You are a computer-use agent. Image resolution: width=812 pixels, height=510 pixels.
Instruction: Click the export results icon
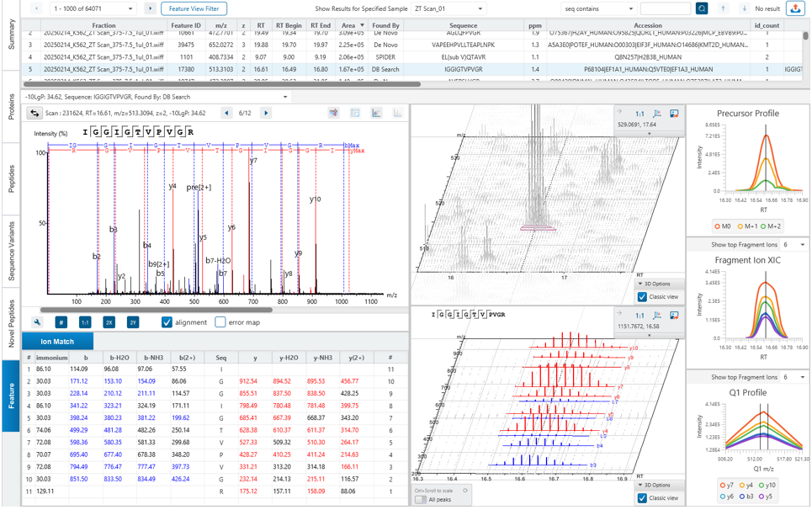point(795,8)
